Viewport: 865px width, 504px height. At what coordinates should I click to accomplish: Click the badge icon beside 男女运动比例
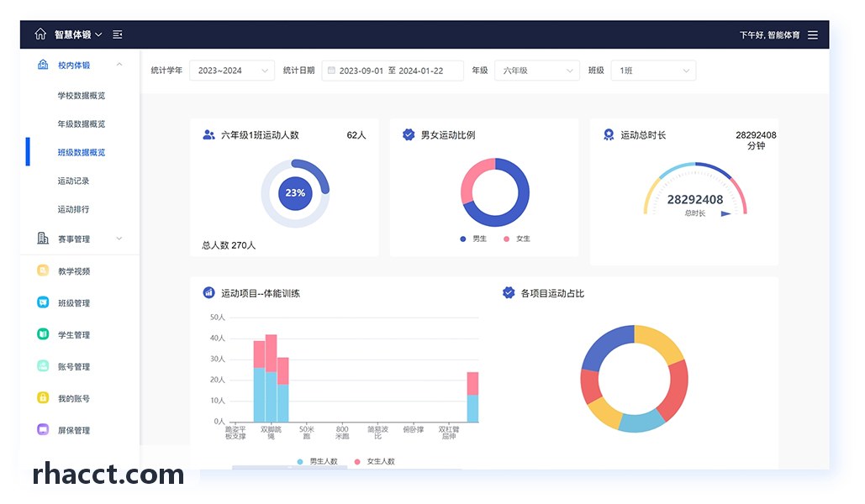click(x=409, y=134)
